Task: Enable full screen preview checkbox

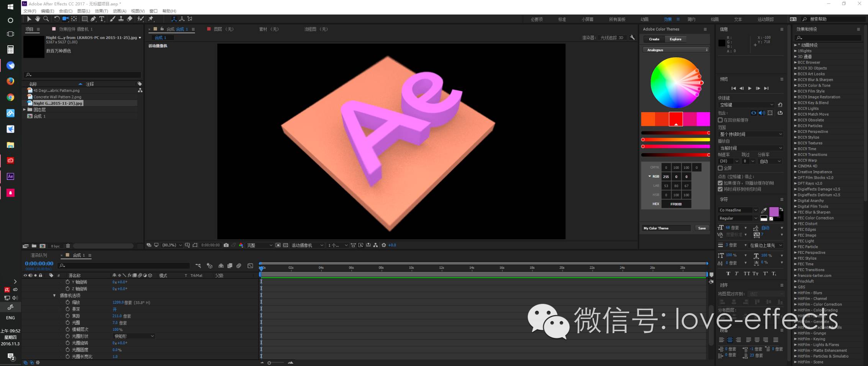Action: click(x=720, y=168)
